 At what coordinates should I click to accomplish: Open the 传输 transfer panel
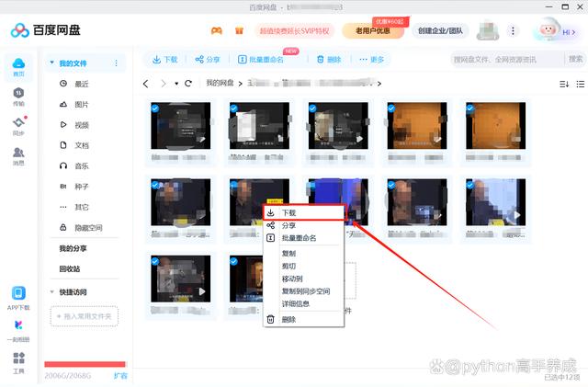click(18, 97)
